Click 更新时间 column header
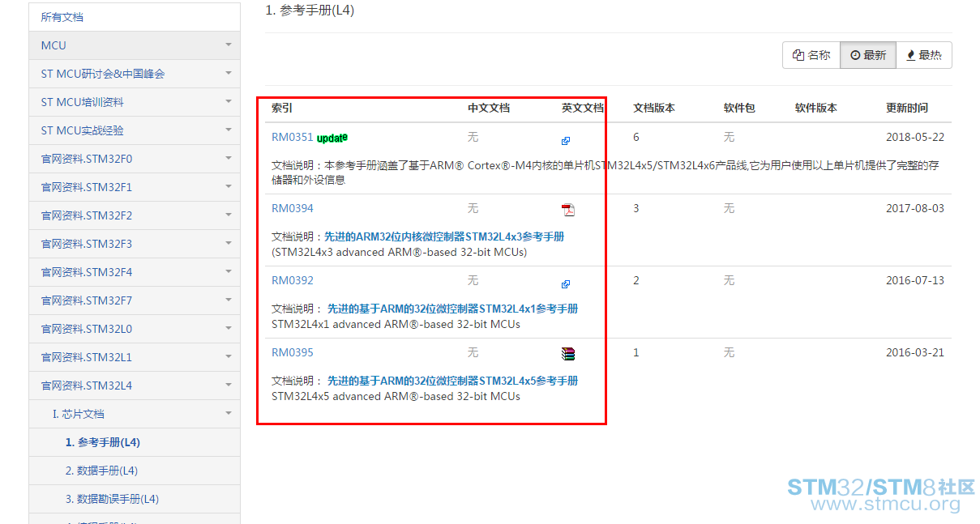 pos(907,108)
